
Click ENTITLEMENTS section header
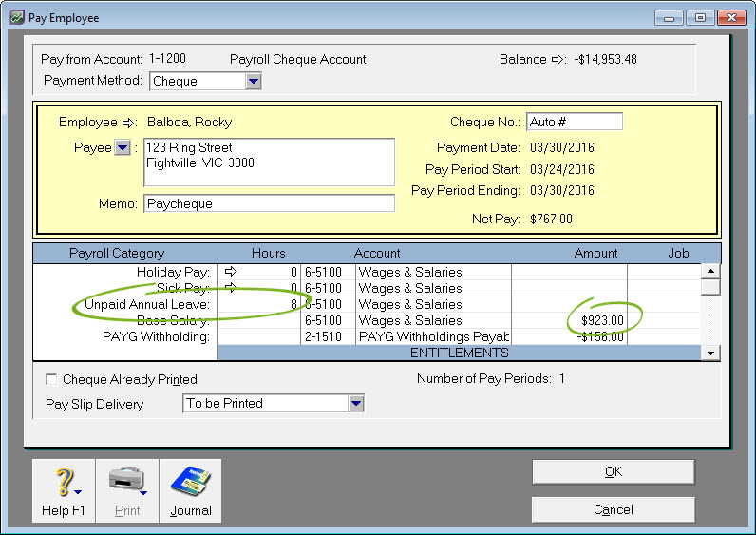click(459, 353)
